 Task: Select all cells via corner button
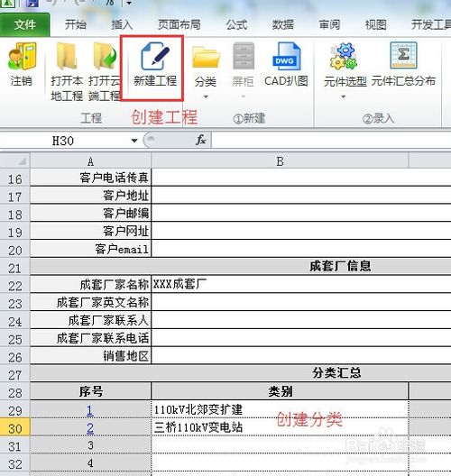pyautogui.click(x=15, y=160)
